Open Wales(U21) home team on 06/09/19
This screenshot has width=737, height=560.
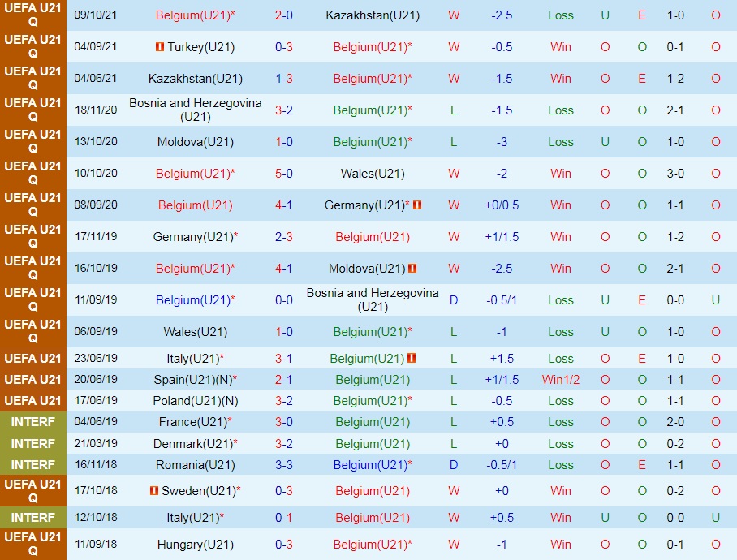[196, 332]
